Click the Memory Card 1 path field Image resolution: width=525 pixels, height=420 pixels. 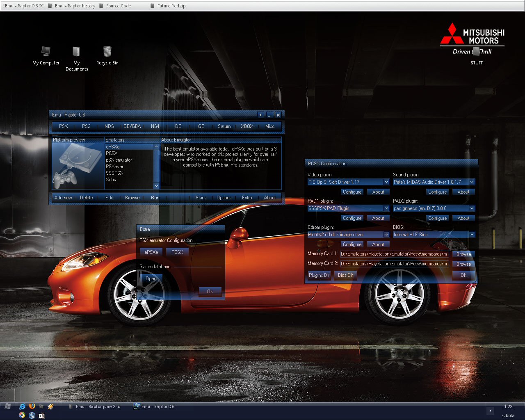click(394, 254)
